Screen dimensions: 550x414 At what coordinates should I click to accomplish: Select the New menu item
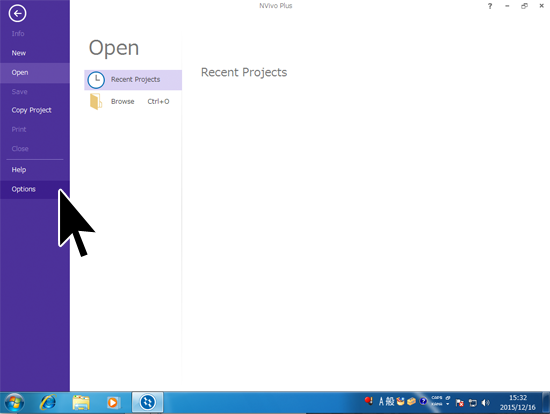click(x=19, y=53)
